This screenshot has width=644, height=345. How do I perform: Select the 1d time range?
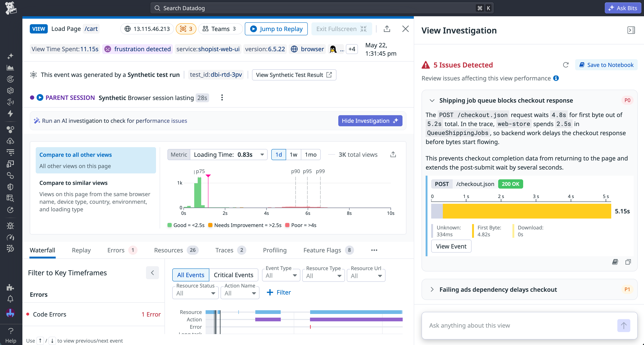pos(279,154)
